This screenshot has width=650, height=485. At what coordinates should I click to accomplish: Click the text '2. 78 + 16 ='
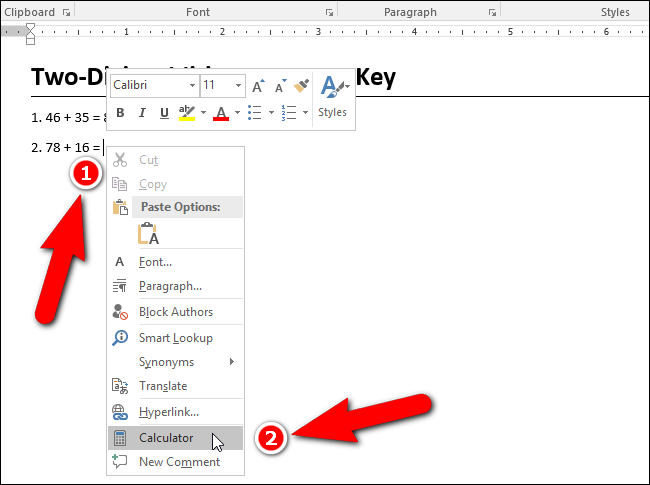point(66,148)
